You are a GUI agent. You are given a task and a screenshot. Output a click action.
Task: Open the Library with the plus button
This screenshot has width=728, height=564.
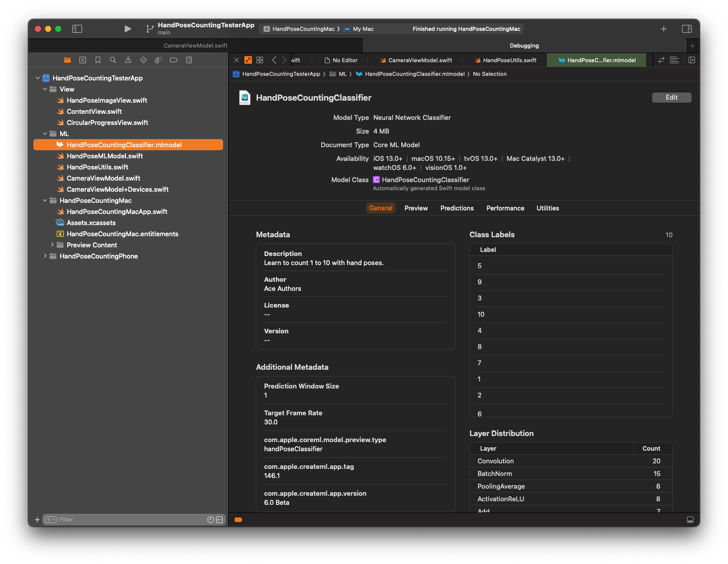pyautogui.click(x=663, y=29)
